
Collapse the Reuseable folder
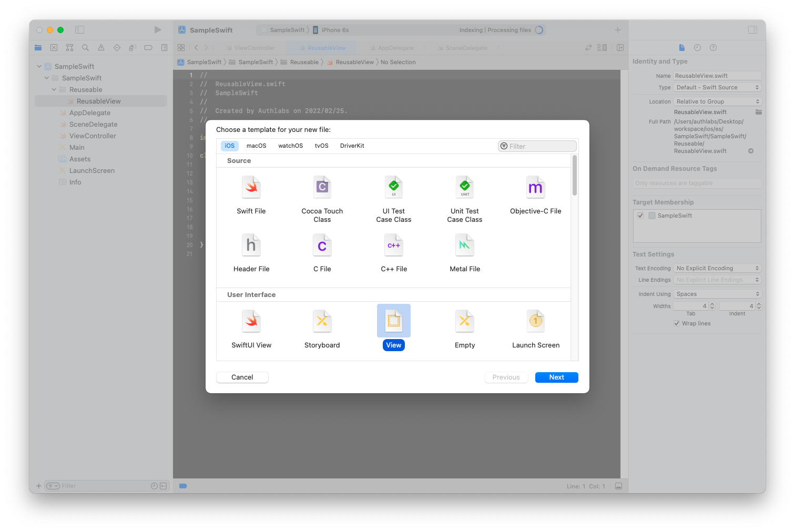click(x=54, y=90)
